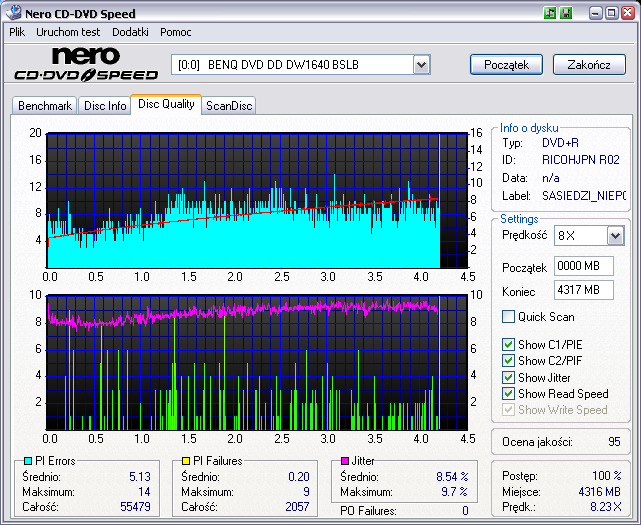Click PI Errors maximum 14
Viewport: 641px width, 525px height.
click(x=144, y=492)
